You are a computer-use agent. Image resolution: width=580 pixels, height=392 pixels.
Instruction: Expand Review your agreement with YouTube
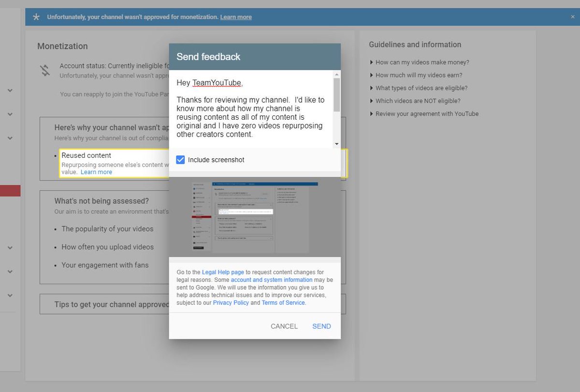(x=424, y=114)
